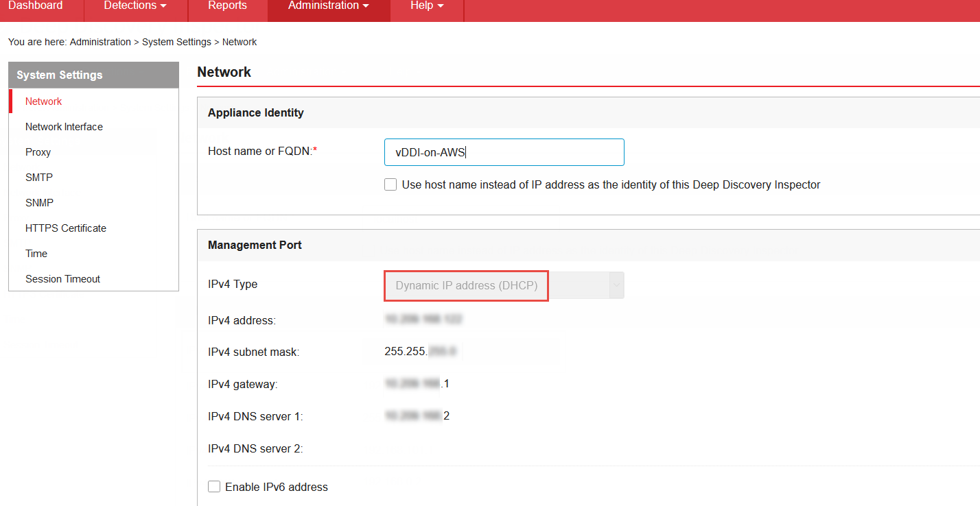Select Network in System Settings sidebar
Image resolution: width=980 pixels, height=506 pixels.
43,101
